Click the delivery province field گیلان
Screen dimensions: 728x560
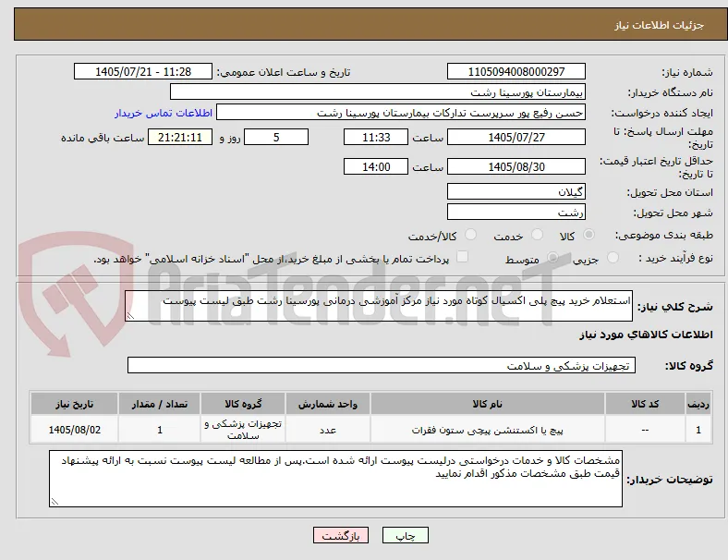(x=516, y=191)
